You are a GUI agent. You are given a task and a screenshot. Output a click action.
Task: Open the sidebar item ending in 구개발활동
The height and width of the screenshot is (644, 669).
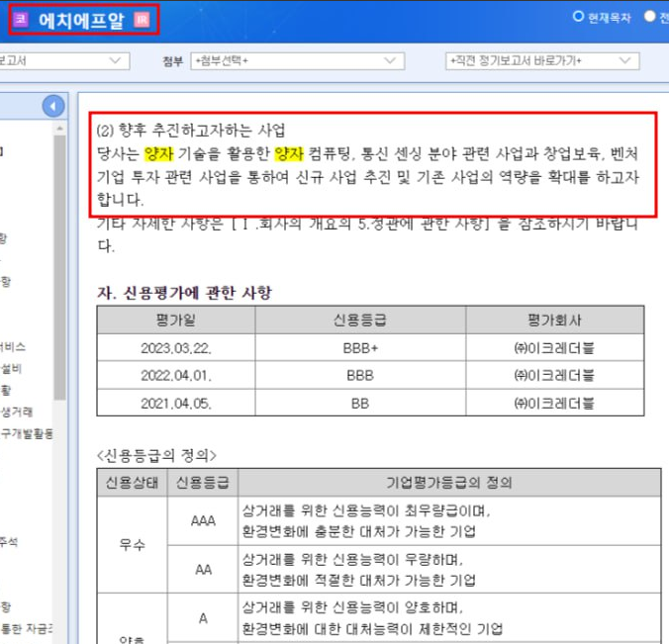click(27, 433)
